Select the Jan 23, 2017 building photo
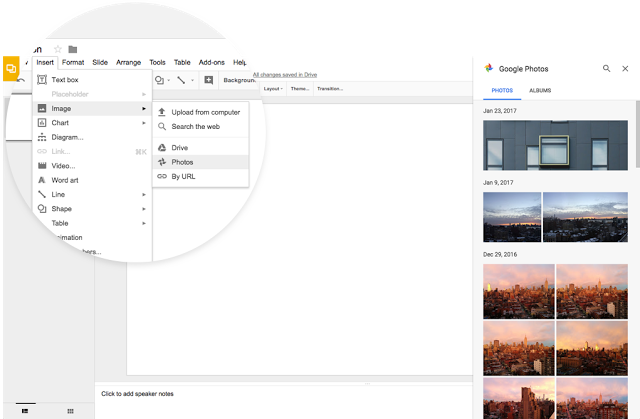 pos(555,145)
